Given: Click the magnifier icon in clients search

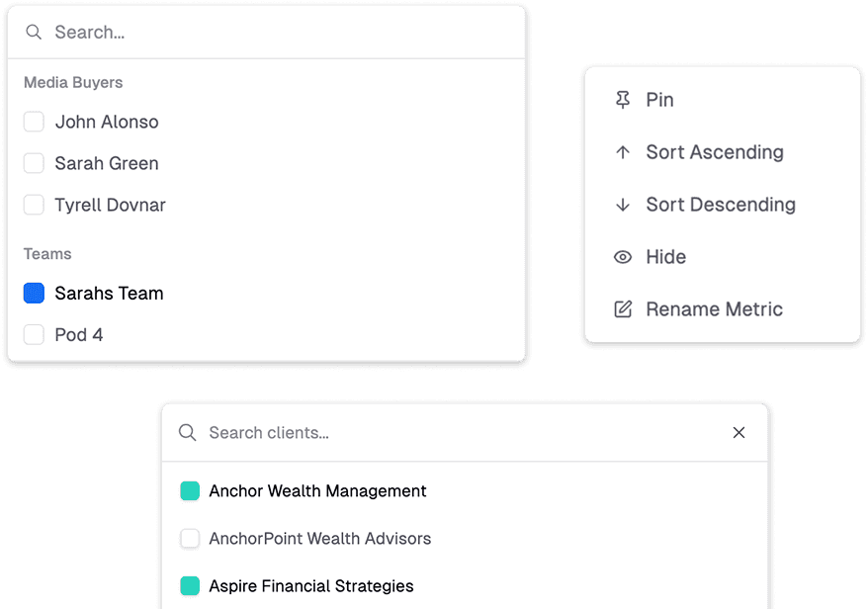Looking at the screenshot, I should (x=187, y=433).
